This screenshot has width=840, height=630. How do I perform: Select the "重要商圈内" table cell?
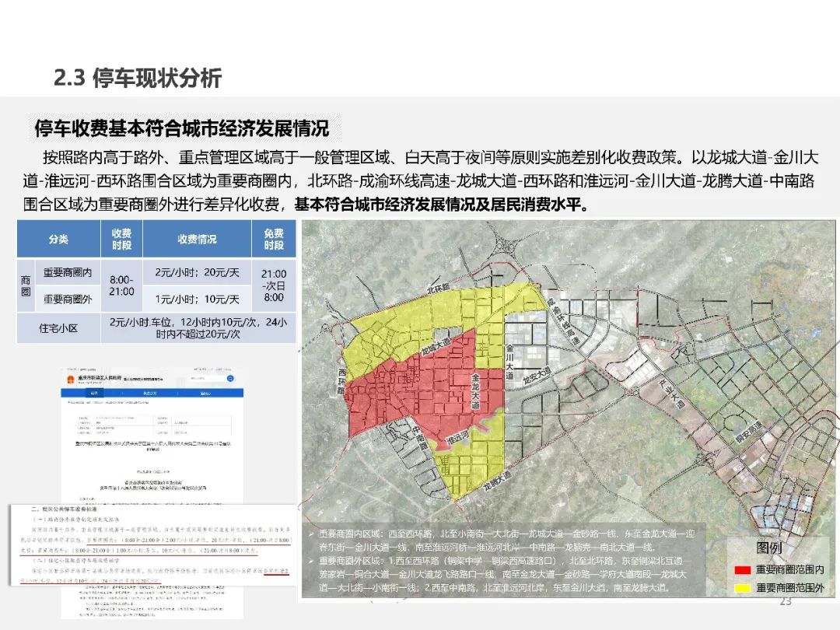(68, 273)
